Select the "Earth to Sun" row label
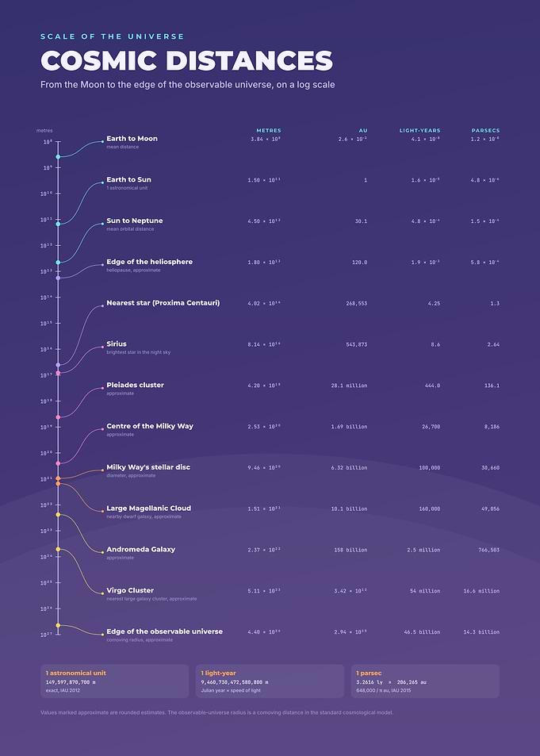 (x=128, y=179)
